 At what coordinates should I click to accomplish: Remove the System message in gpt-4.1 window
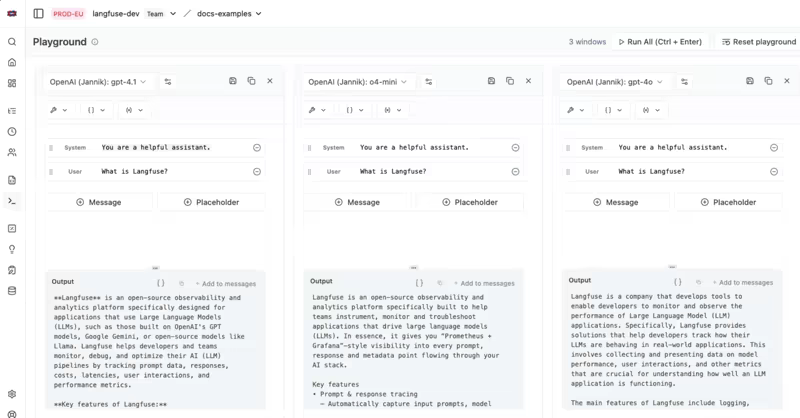[257, 147]
